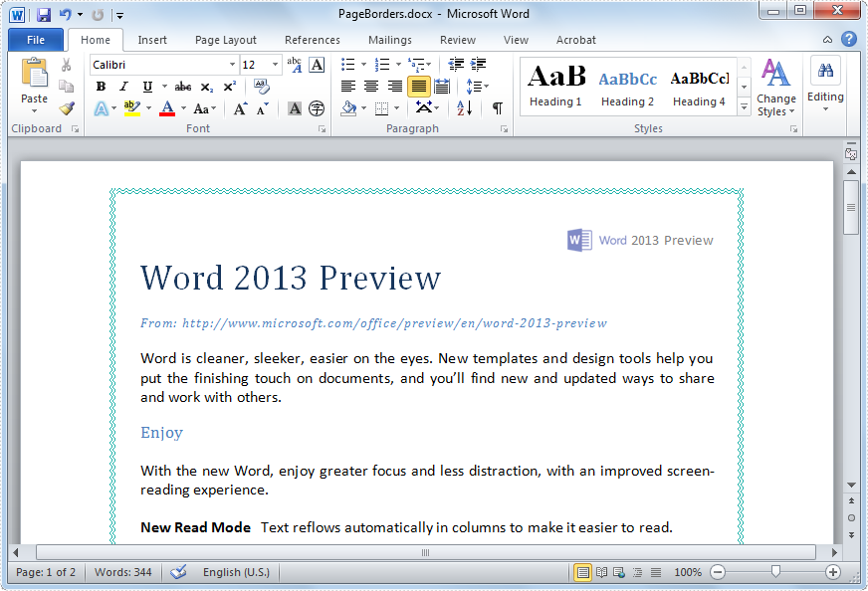
Task: Click the Grow Font icon
Action: tap(240, 108)
